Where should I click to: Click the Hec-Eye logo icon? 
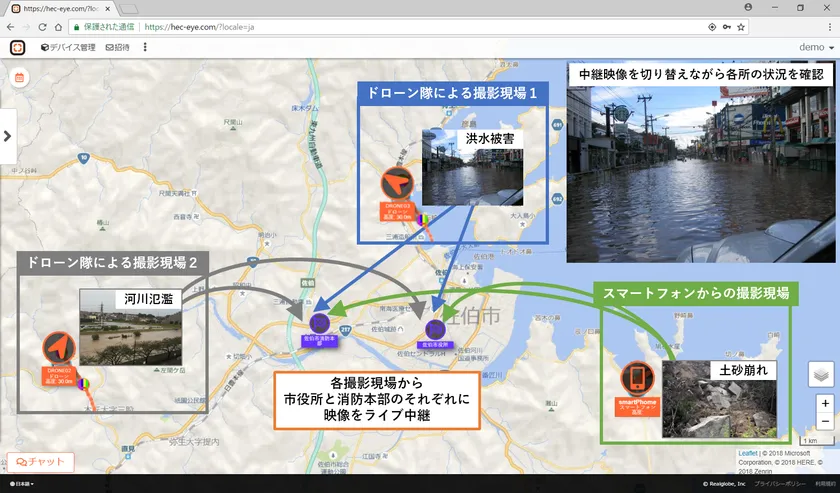[x=18, y=47]
